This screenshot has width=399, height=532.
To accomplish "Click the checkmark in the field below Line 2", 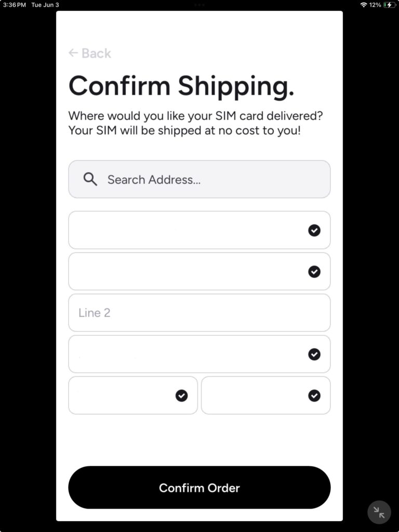I will [x=314, y=354].
